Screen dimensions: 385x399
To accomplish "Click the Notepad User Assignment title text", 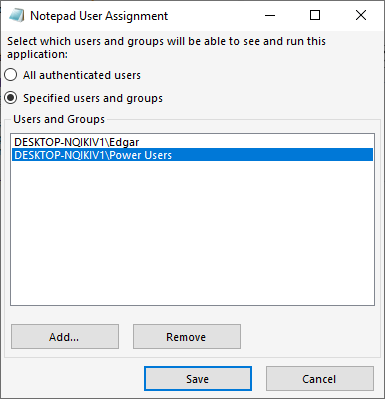I will (99, 16).
